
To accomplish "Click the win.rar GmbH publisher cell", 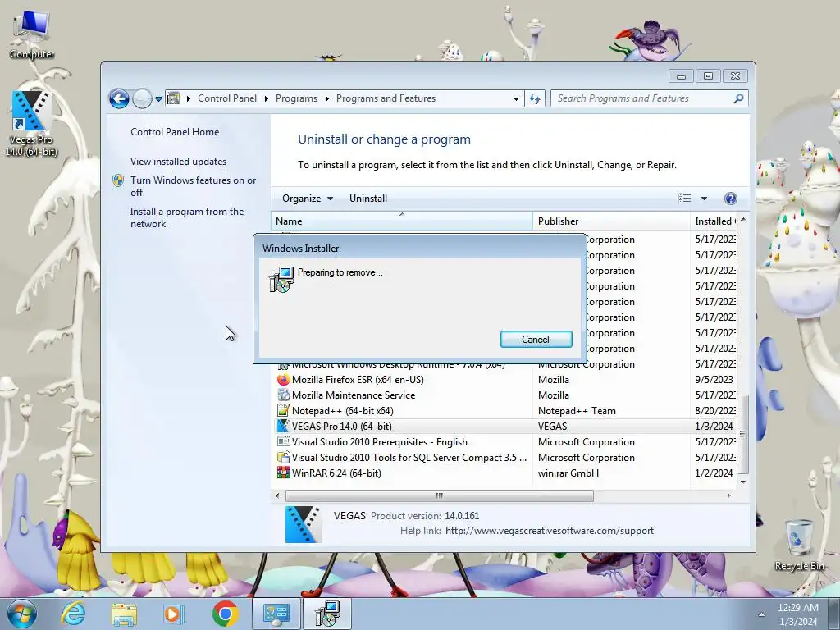I will (x=568, y=473).
